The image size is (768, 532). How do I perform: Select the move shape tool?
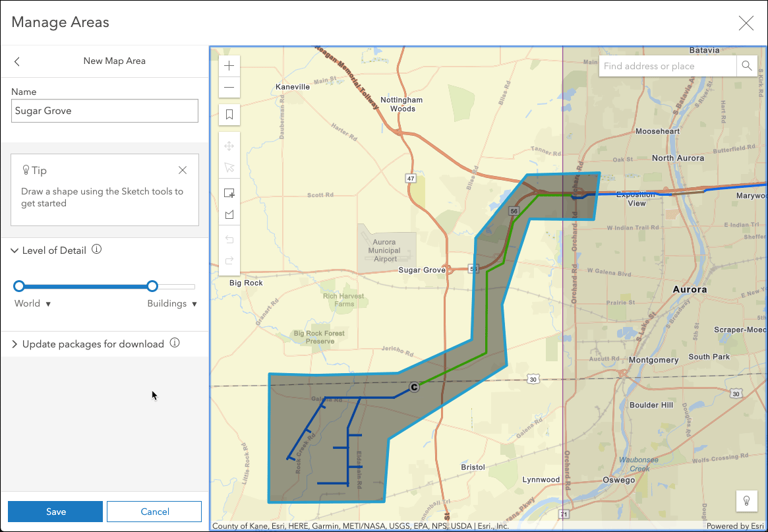(x=229, y=145)
